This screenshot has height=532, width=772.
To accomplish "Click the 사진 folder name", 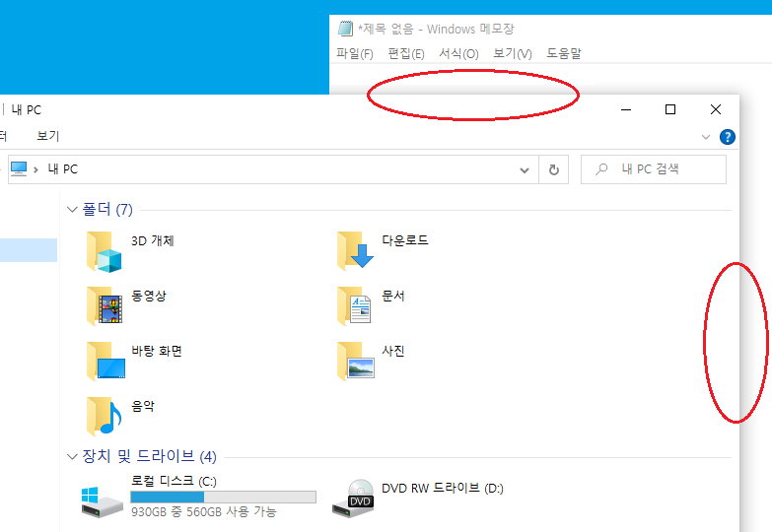I will pos(393,351).
